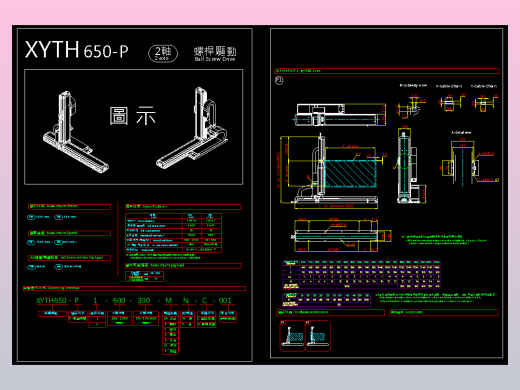Viewport: 520px width, 390px height.
Task: Select the smaller purple dimension table
Action: click(x=327, y=300)
